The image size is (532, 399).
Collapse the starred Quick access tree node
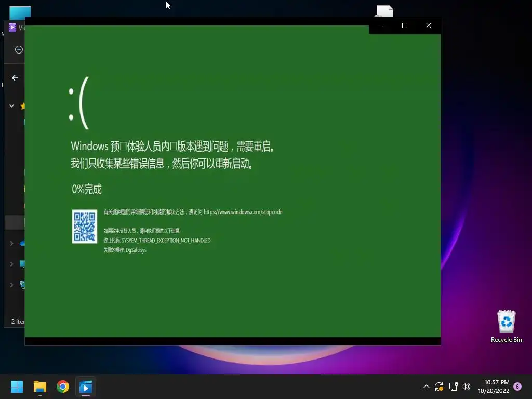tap(11, 106)
